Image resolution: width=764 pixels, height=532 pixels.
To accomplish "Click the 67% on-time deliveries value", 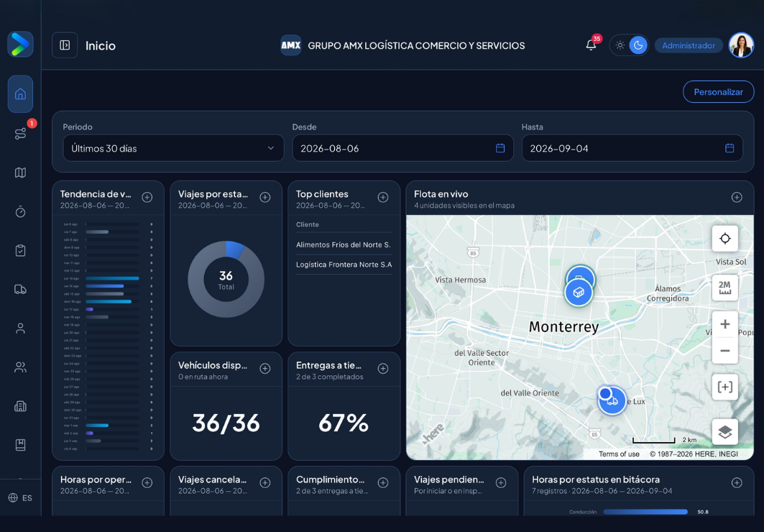I will (344, 423).
